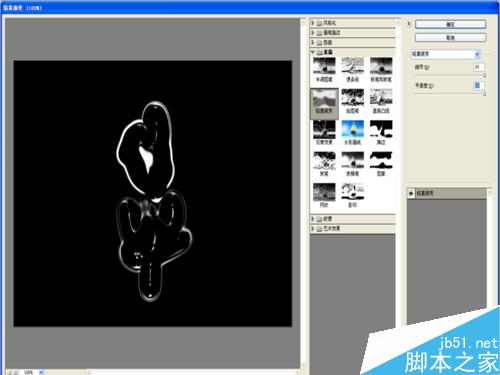This screenshot has width=500, height=375.
Task: Click the Smoothness (平滑度) value field
Action: [x=478, y=85]
